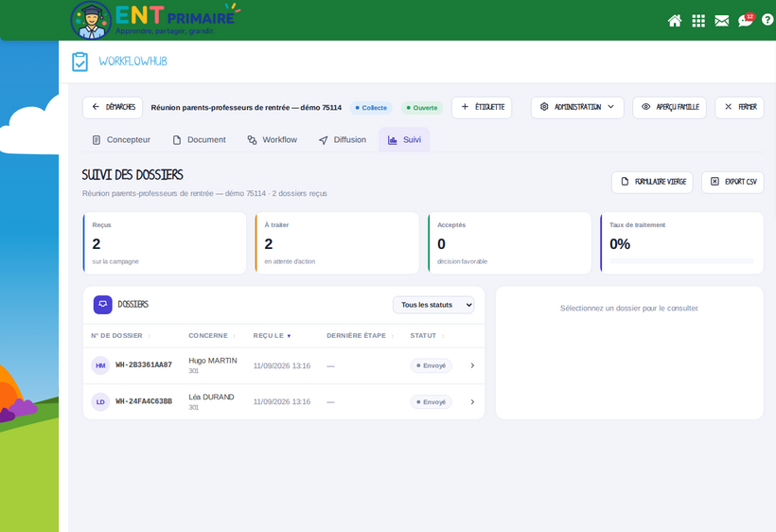This screenshot has width=776, height=532.
Task: Switch to the Diffusion tab
Action: [343, 140]
